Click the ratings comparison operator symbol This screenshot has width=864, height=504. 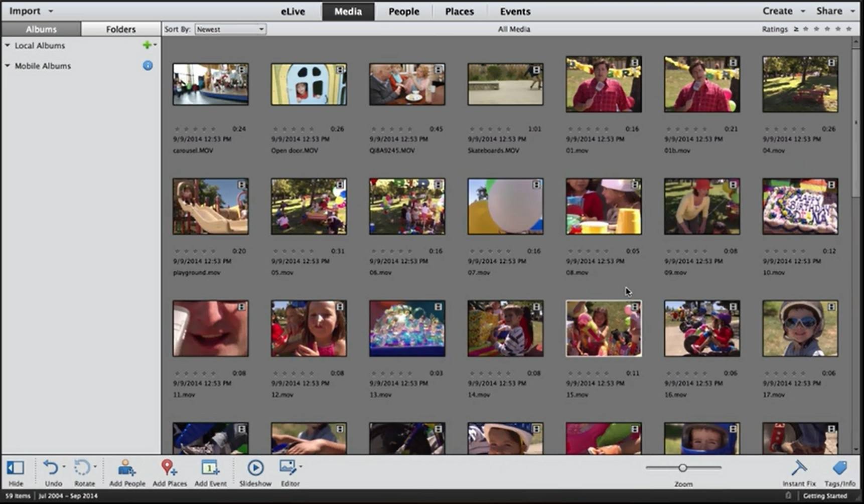pos(796,29)
